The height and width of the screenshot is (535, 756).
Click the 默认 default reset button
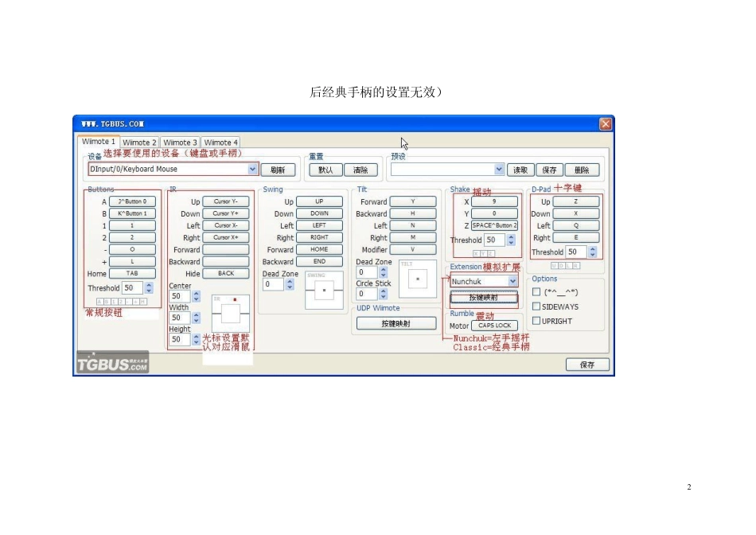tap(325, 170)
